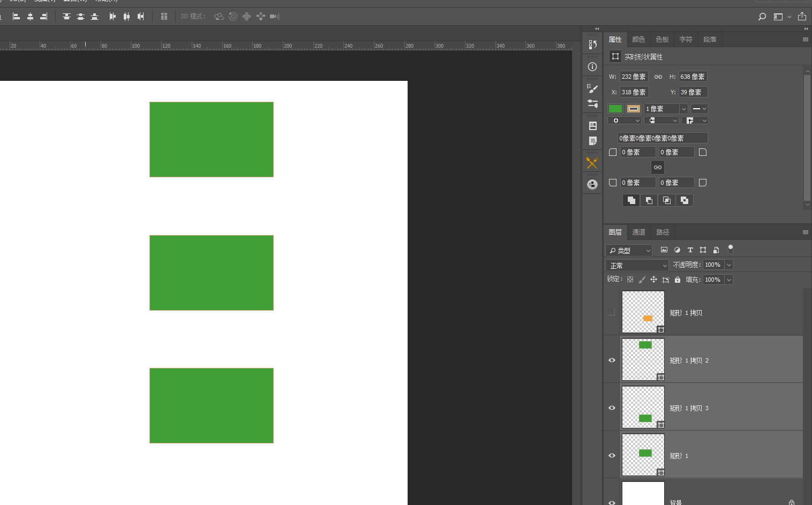812x505 pixels.
Task: Open stroke width dropdown arrow
Action: coord(683,109)
